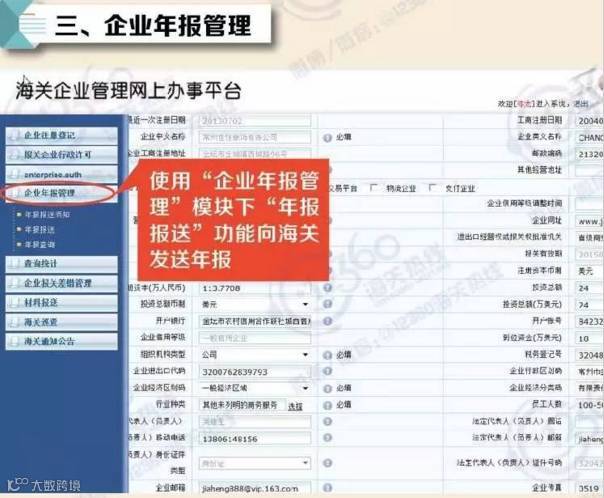Click the 企业网址 field starting www
Viewport: 604px width, 498px height.
(590, 221)
